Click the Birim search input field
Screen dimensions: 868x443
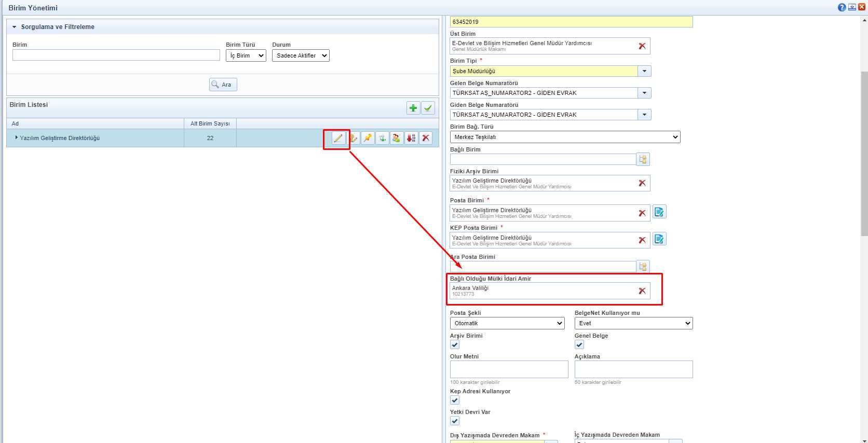click(x=116, y=55)
